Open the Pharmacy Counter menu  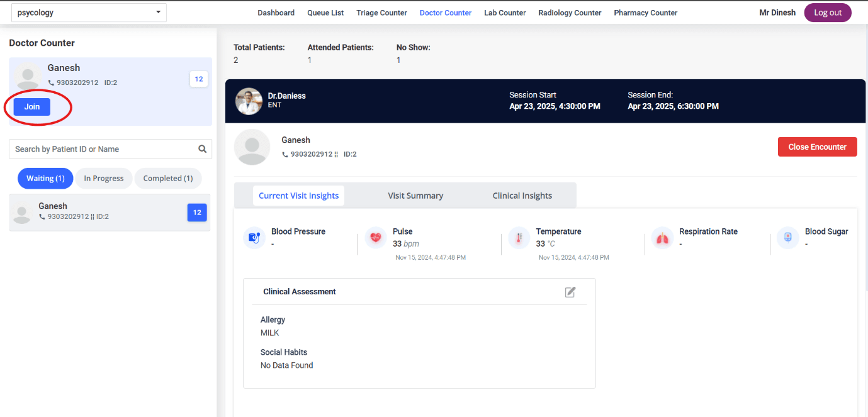coord(645,13)
